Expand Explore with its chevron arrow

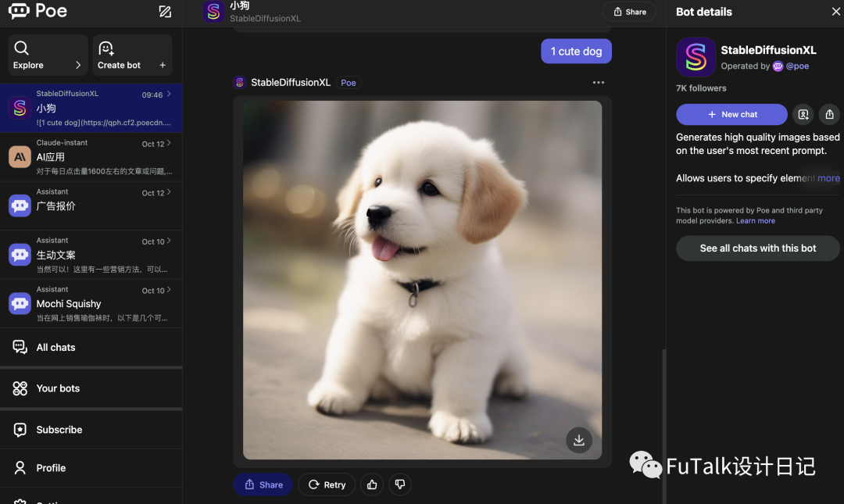tap(78, 65)
